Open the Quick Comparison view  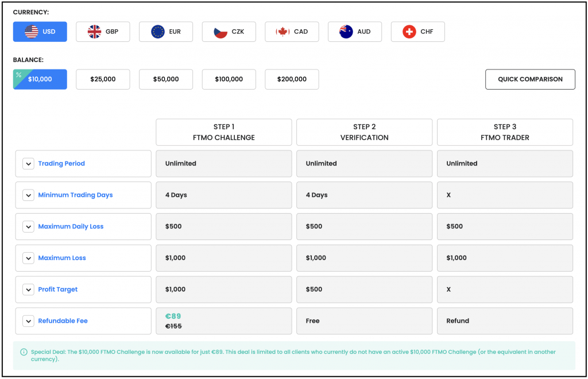point(529,79)
